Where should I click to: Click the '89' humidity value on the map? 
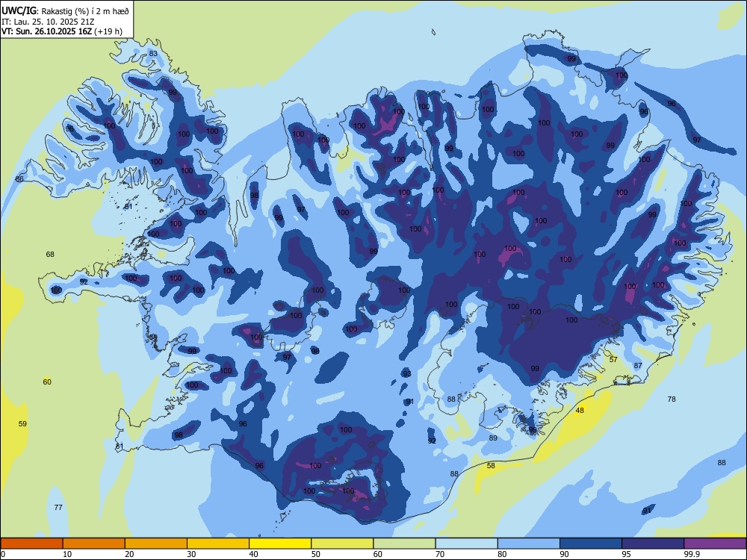pos(493,438)
